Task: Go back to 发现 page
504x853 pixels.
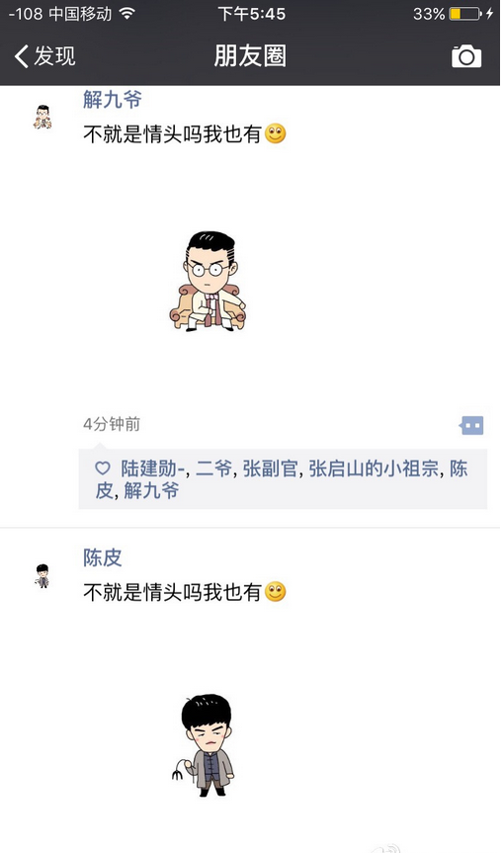Action: click(44, 56)
